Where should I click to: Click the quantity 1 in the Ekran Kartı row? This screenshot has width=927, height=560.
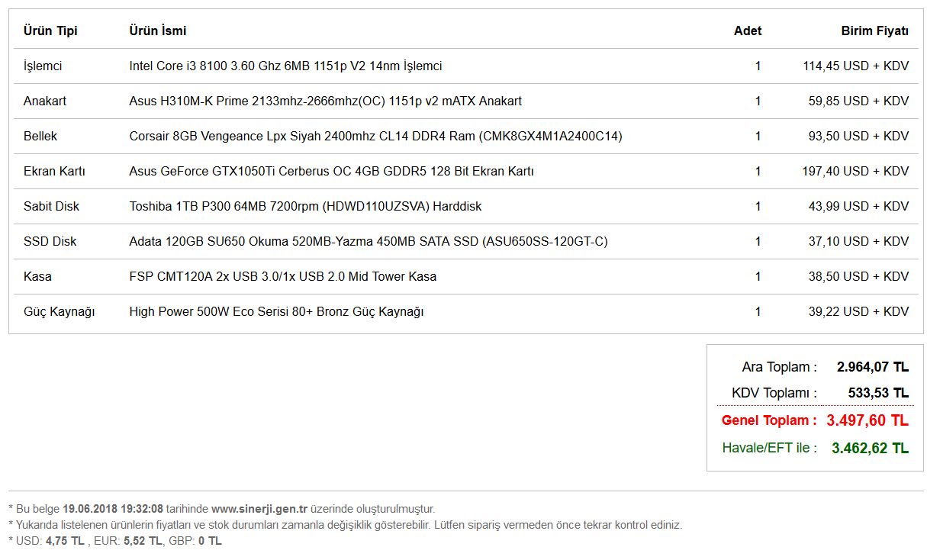(x=758, y=172)
